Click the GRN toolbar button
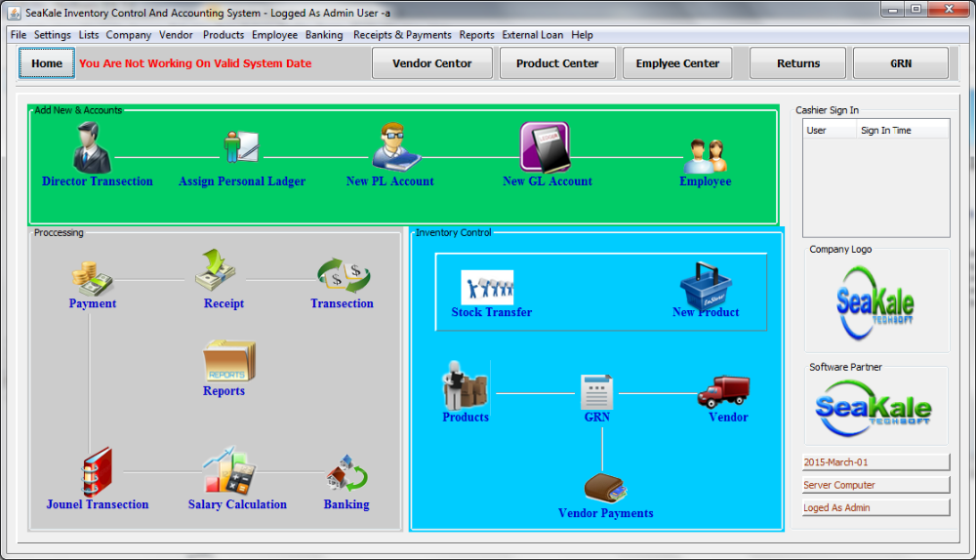Image resolution: width=976 pixels, height=560 pixels. pos(901,62)
